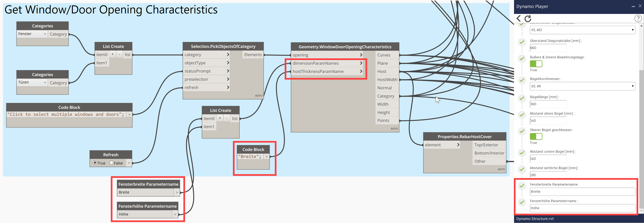Screen dimensions: 644x223
Task: Open the Dynamo Player help icon
Action: (x=638, y=18)
